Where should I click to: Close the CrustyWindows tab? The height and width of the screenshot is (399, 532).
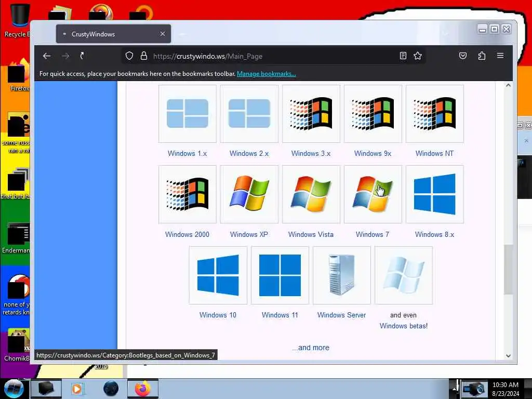(163, 34)
